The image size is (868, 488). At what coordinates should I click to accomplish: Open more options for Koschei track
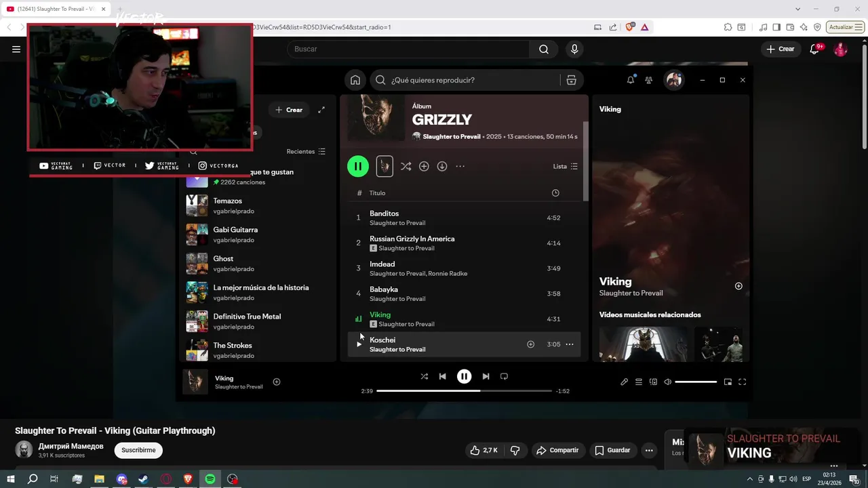[570, 344]
